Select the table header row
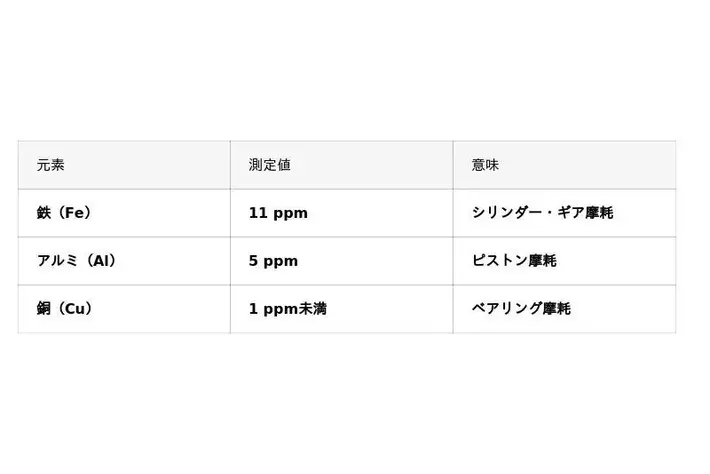 point(346,165)
